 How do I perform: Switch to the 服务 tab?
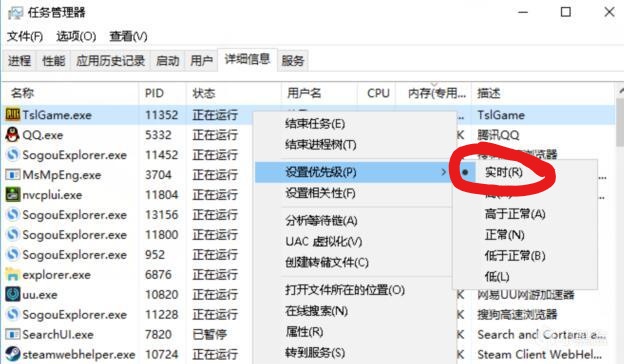[292, 61]
